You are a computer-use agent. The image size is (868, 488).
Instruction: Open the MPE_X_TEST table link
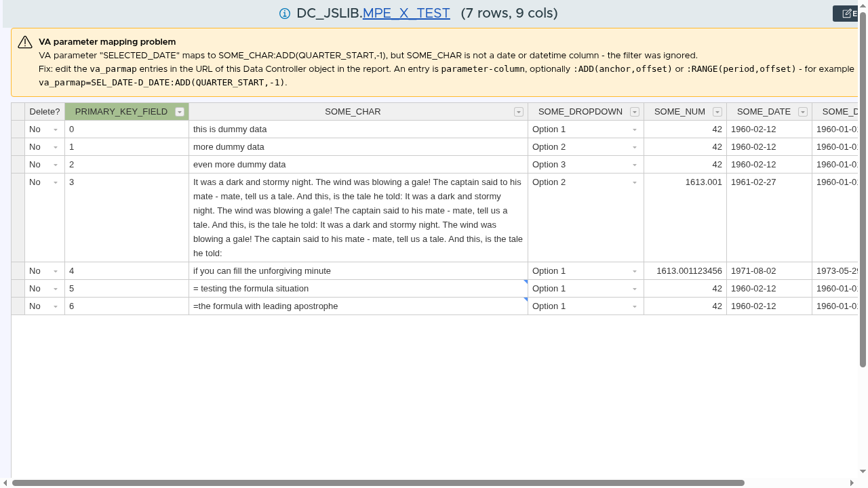coord(406,14)
